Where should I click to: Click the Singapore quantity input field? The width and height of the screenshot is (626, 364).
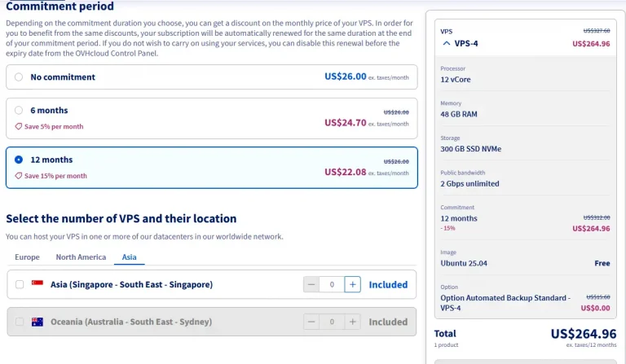(332, 284)
